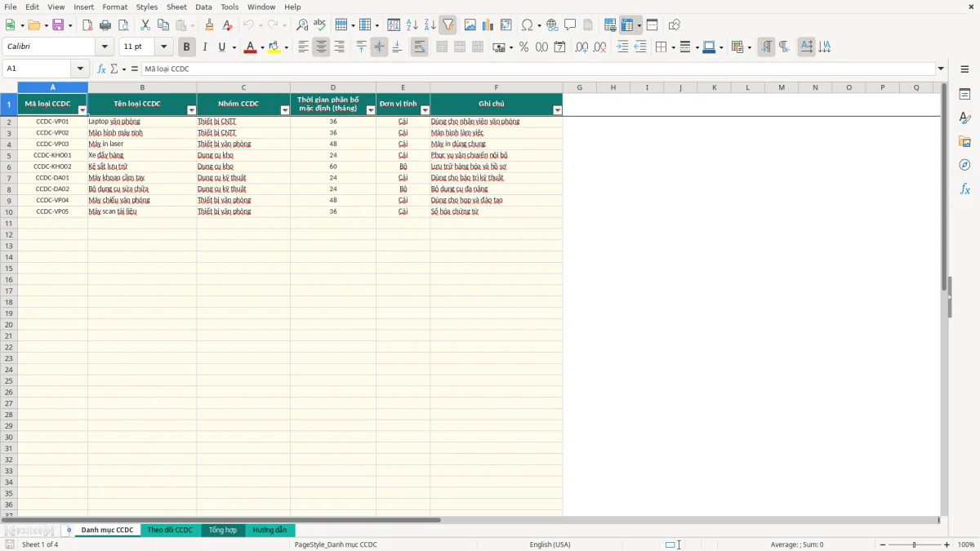Click Add Decimal Place icon
Screen dimensions: 980x551
(x=581, y=47)
